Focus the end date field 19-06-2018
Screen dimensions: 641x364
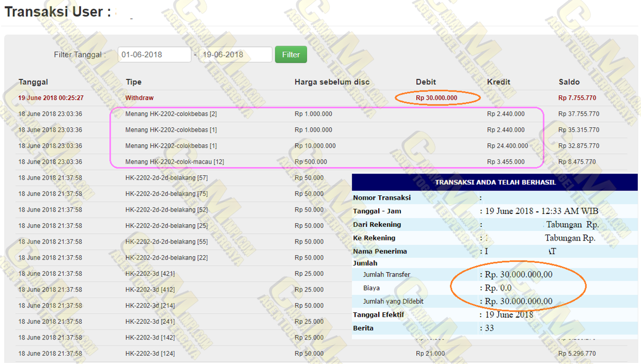click(x=235, y=54)
